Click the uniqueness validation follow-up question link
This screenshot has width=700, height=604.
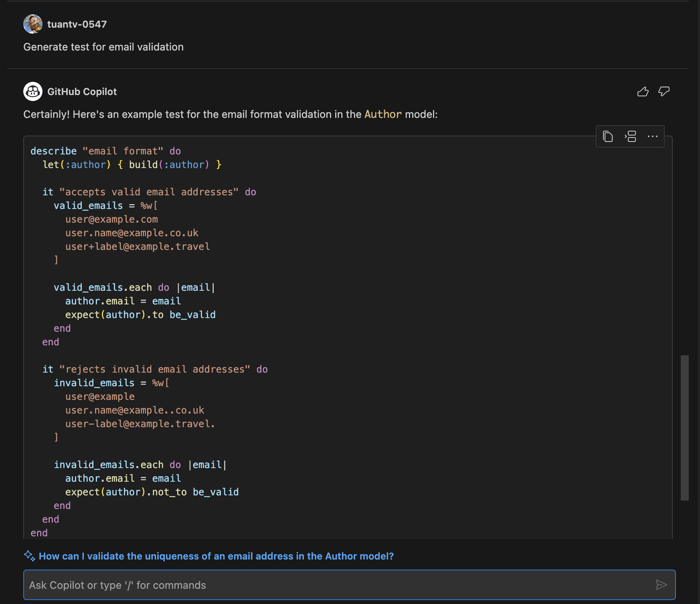(x=216, y=556)
